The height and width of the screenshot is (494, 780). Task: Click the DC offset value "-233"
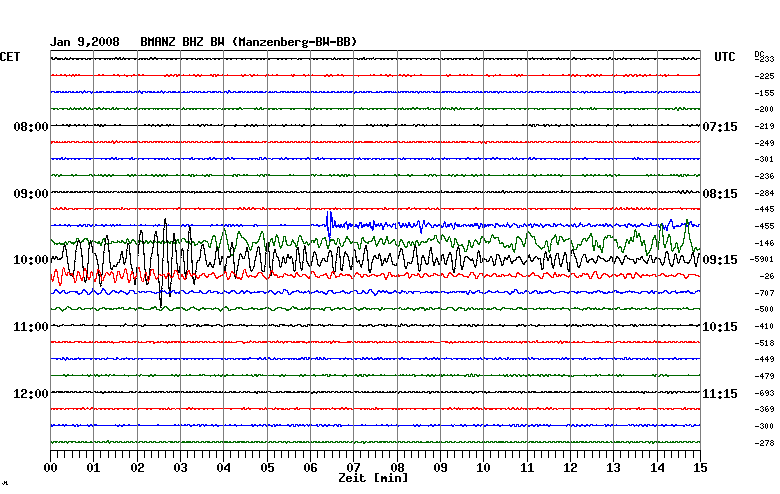(x=765, y=59)
